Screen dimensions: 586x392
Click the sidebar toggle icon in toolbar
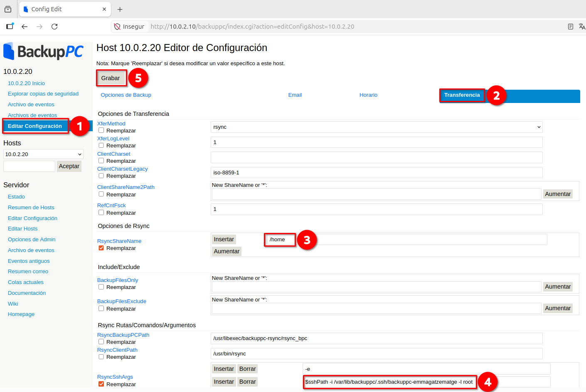(10, 26)
